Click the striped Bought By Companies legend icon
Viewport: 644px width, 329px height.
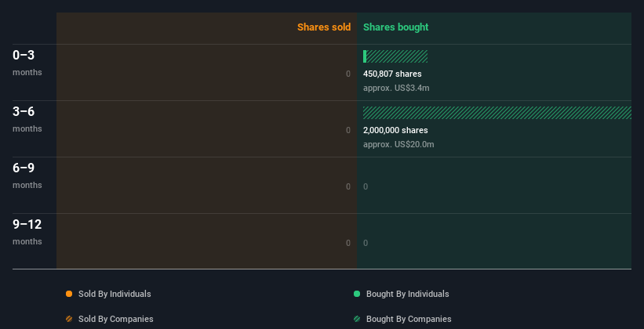coord(357,319)
